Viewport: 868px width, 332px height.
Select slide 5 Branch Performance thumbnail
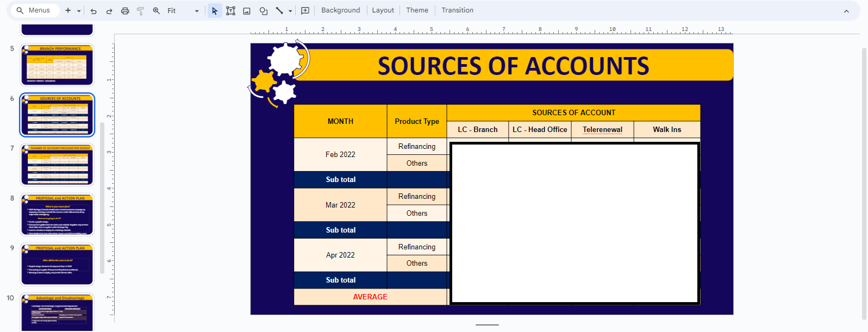(57, 65)
